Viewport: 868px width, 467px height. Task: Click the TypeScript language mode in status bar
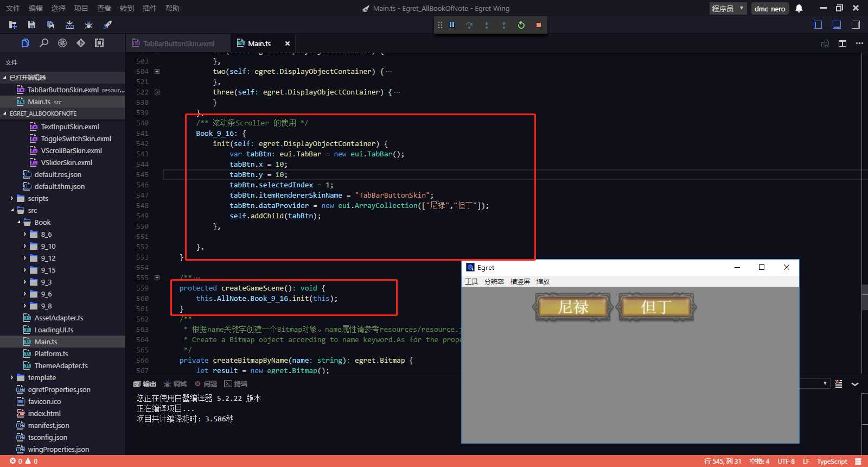click(x=832, y=462)
